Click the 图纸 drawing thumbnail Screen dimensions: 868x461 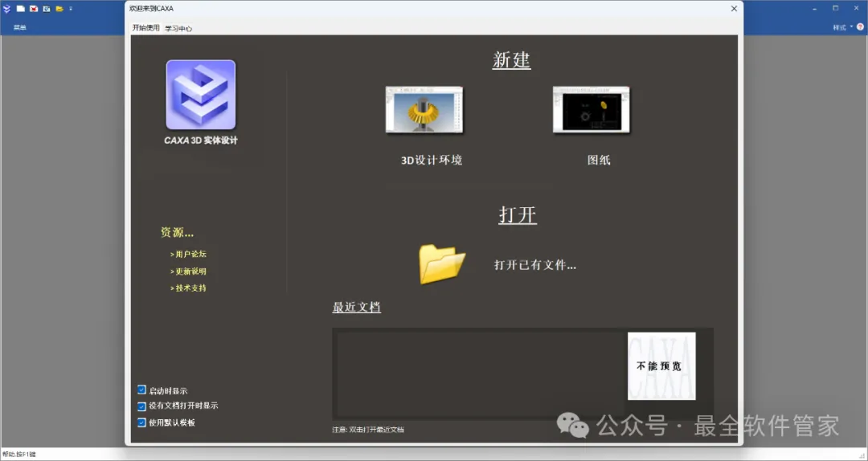(x=592, y=109)
